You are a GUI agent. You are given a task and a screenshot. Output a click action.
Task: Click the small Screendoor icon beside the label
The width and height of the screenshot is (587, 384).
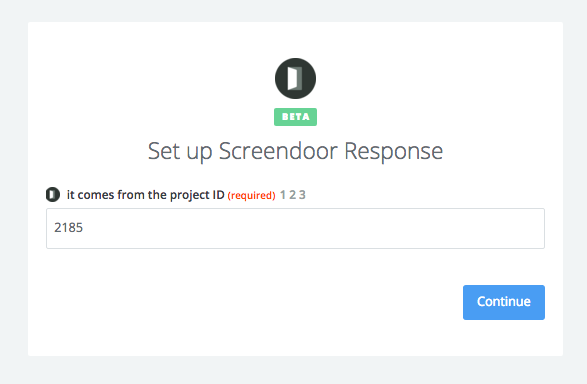pyautogui.click(x=53, y=195)
